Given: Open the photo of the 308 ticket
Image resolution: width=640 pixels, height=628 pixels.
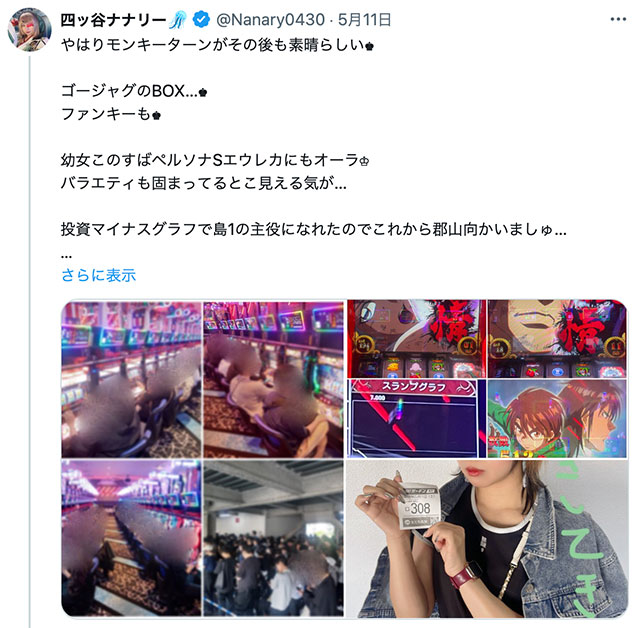Looking at the screenshot, I should [487, 539].
